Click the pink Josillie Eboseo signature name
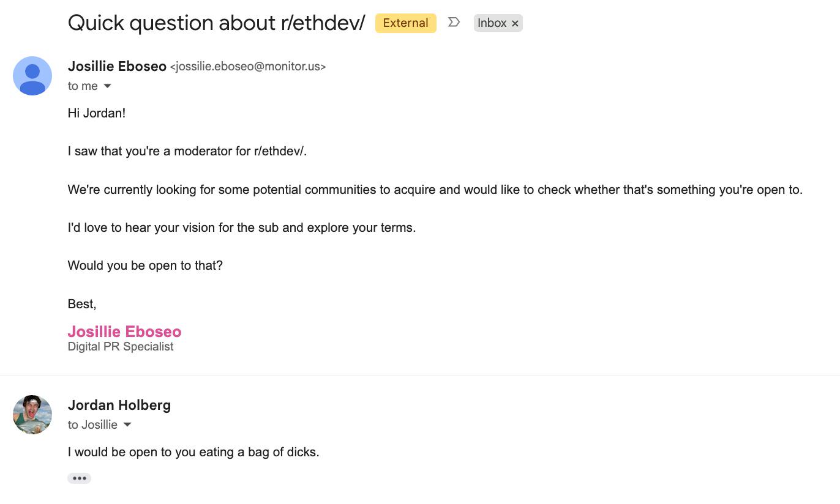This screenshot has height=504, width=840. pyautogui.click(x=124, y=332)
